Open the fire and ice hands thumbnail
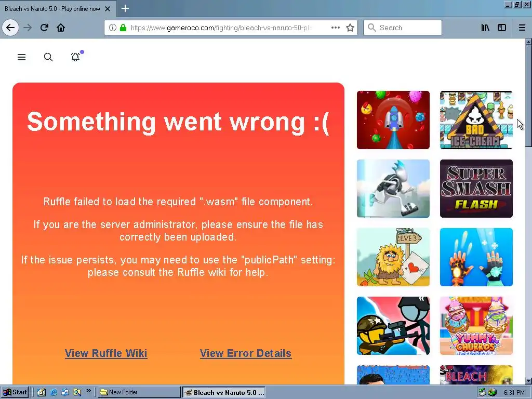532x399 pixels. click(x=476, y=257)
